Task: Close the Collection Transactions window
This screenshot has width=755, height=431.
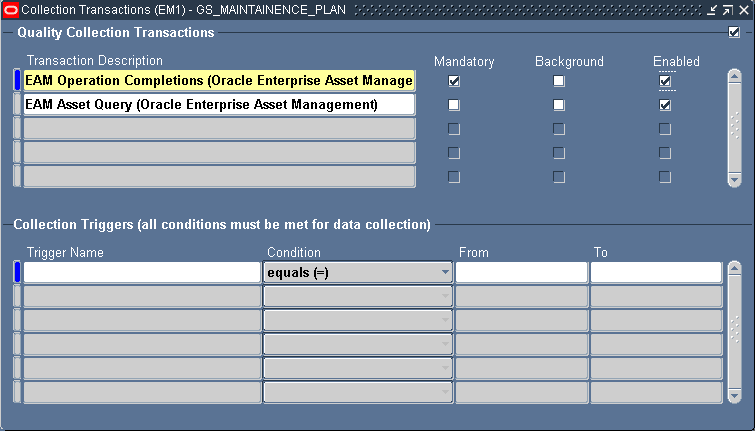Action: tap(744, 10)
